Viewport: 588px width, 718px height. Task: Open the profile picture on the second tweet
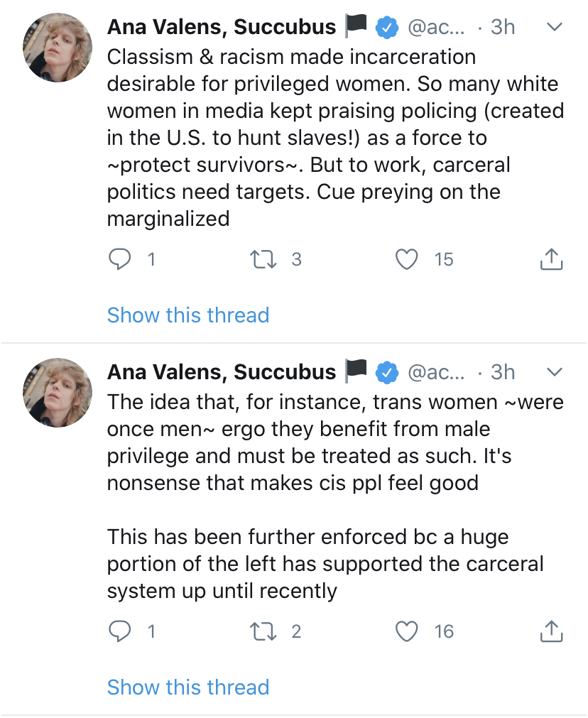coord(58,392)
